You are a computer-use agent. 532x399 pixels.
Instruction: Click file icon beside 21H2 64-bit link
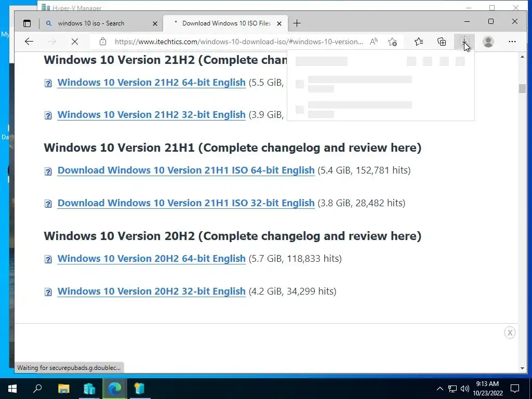48,83
